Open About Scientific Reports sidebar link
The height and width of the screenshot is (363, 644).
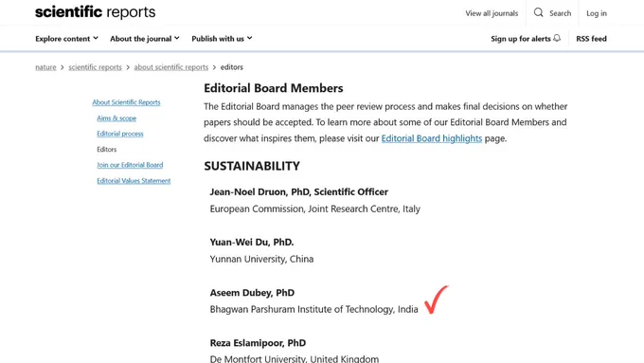(126, 102)
